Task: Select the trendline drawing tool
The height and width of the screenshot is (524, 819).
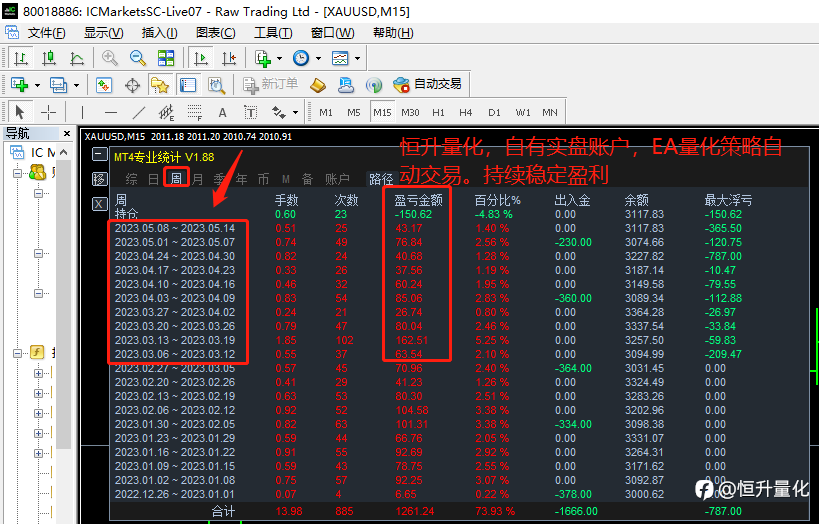Action: (138, 112)
